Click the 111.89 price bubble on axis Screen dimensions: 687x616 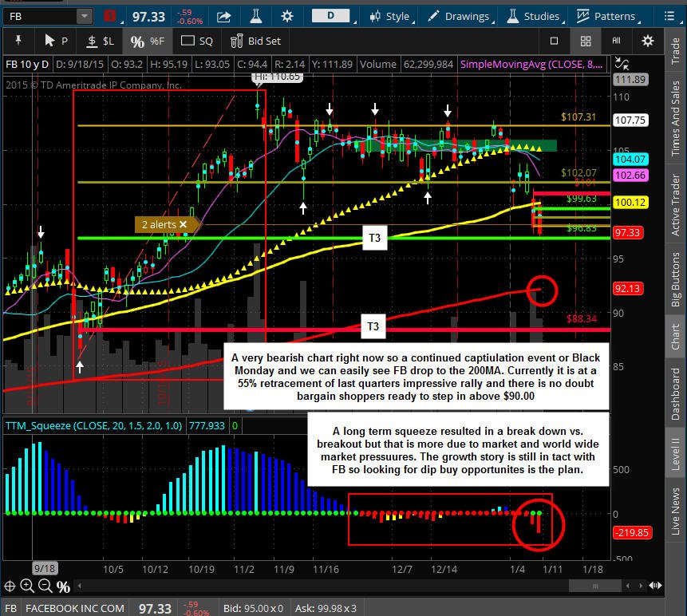click(x=630, y=79)
